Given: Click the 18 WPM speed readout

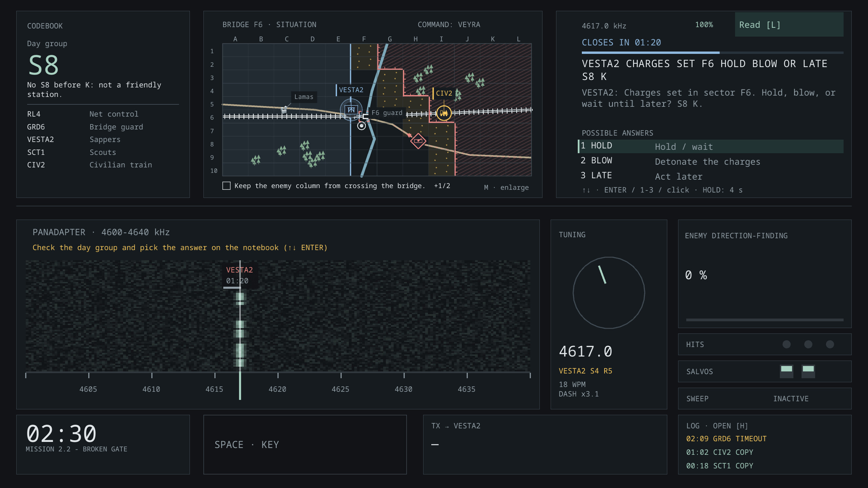Looking at the screenshot, I should [x=572, y=384].
